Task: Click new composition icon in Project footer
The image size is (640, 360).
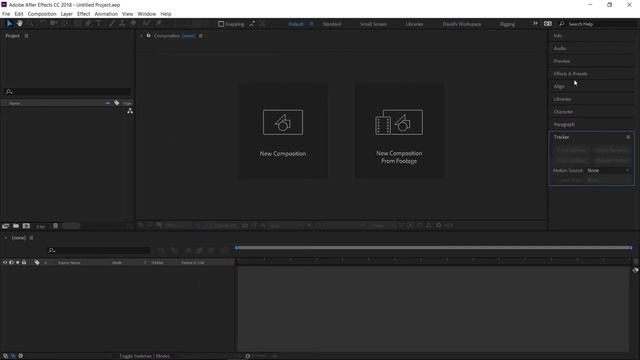Action: point(26,226)
